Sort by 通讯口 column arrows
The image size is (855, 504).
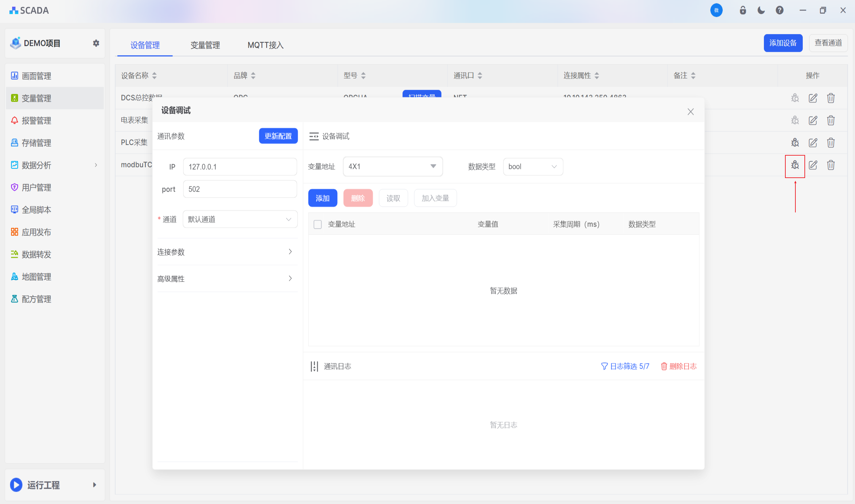click(x=480, y=75)
